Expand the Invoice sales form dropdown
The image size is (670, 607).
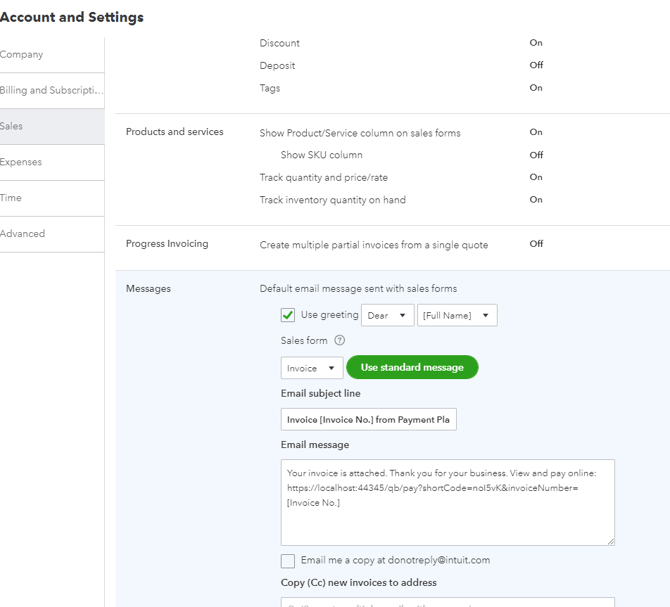(x=311, y=368)
